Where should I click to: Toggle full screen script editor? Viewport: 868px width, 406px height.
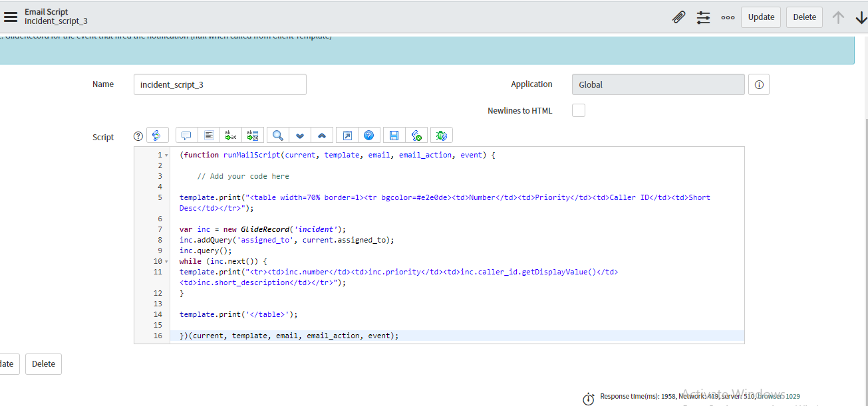(x=347, y=136)
